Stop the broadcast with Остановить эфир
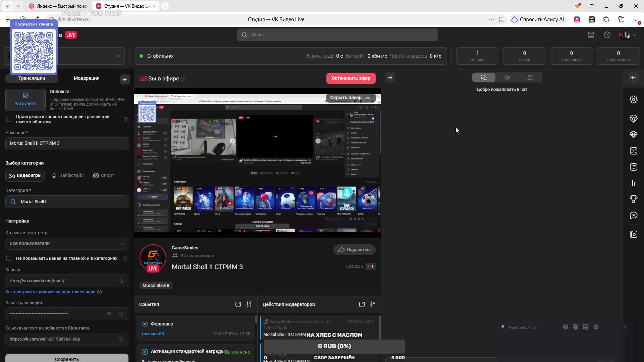The image size is (644, 362). pyautogui.click(x=351, y=78)
